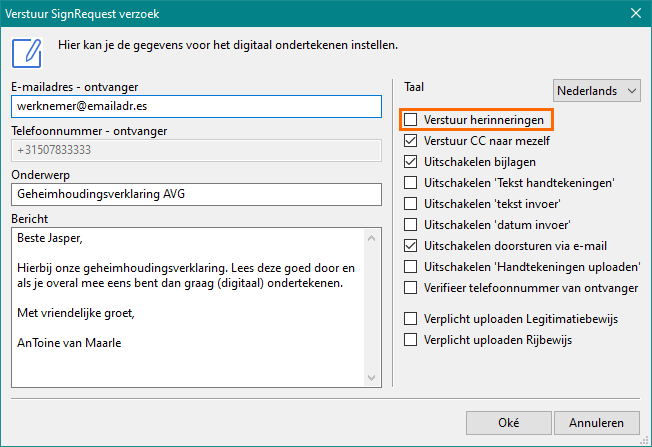Click the resize grip in dialog corner
Viewport: 652px width, 447px height.
[x=645, y=440]
